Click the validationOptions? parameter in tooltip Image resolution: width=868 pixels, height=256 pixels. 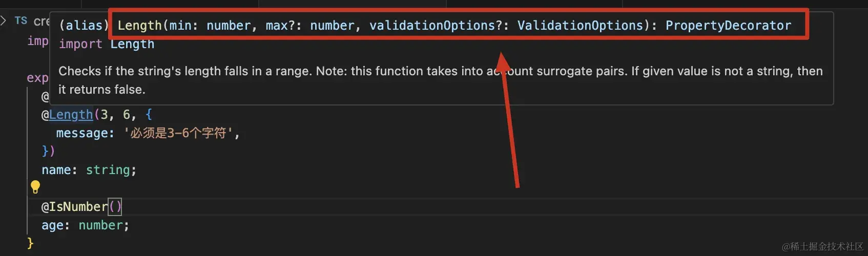pos(436,25)
